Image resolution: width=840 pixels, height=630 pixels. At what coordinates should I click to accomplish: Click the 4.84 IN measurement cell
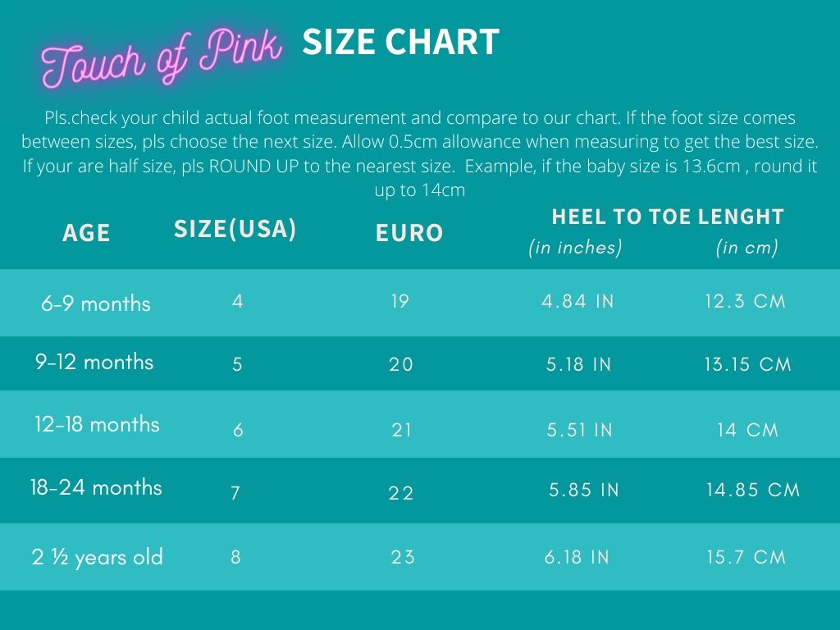577,302
